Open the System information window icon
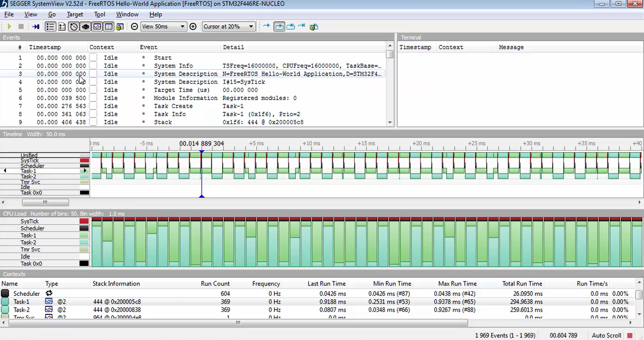The height and width of the screenshot is (340, 644). pyautogui.click(x=120, y=27)
